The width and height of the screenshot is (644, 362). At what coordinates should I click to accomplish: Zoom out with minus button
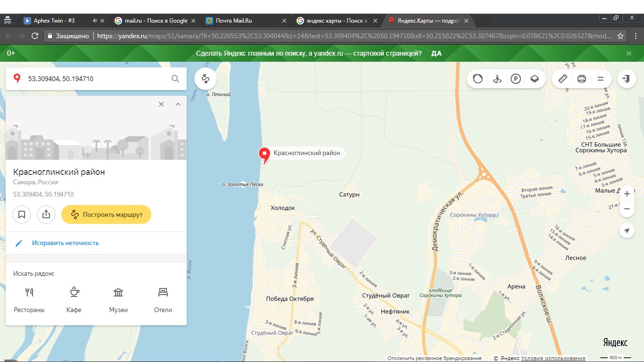tap(627, 209)
